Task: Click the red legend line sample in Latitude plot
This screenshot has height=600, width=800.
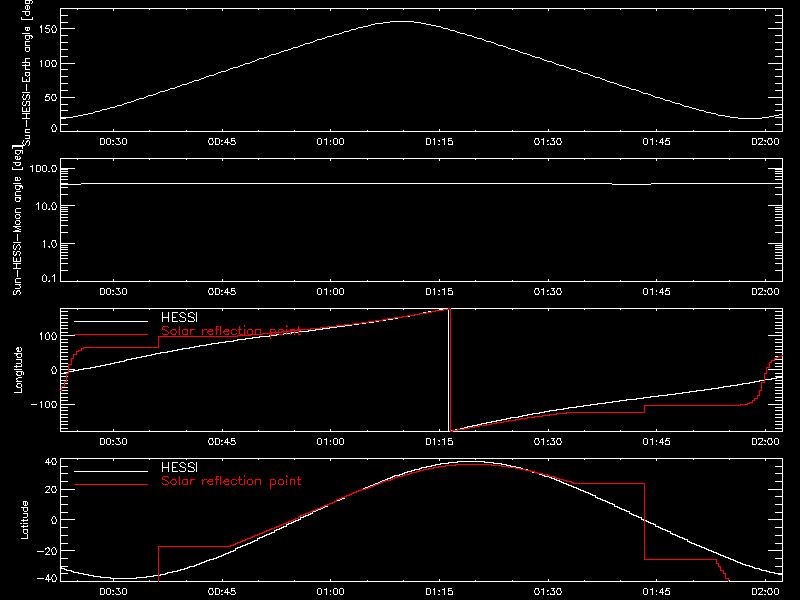Action: (x=111, y=485)
